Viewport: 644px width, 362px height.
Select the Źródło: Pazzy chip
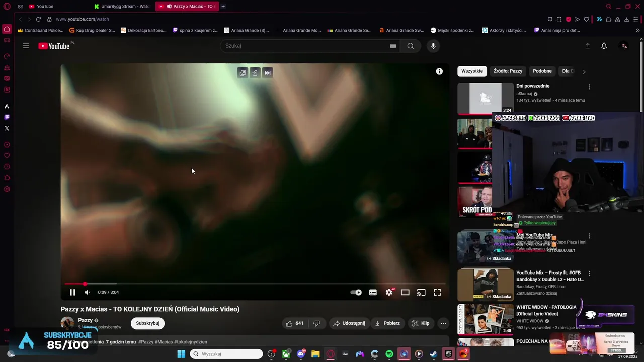tap(508, 71)
